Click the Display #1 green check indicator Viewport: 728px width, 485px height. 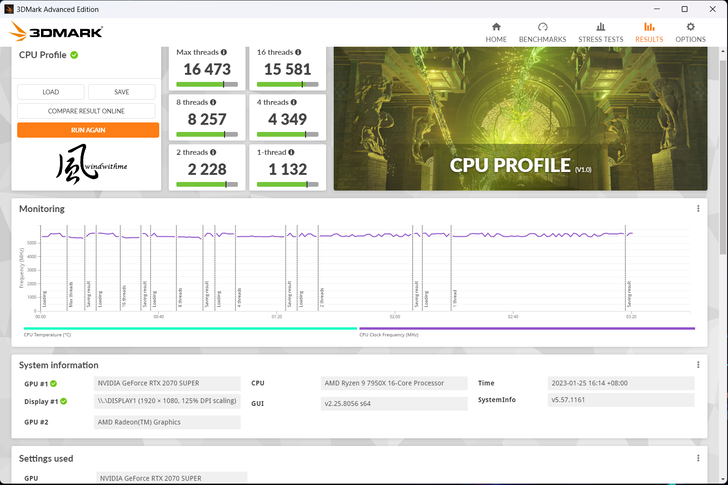click(x=63, y=401)
